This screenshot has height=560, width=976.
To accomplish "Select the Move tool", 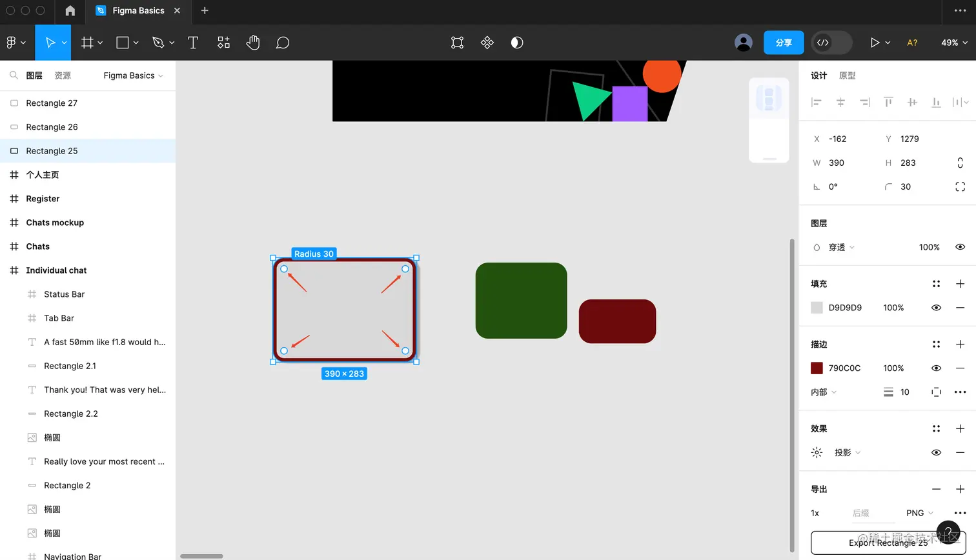I will tap(50, 43).
